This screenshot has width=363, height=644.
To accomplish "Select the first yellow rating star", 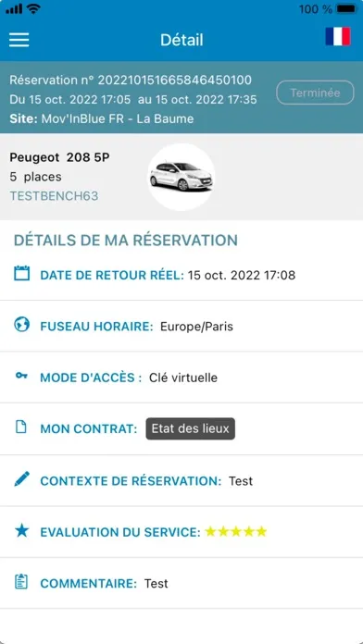I will pos(210,532).
